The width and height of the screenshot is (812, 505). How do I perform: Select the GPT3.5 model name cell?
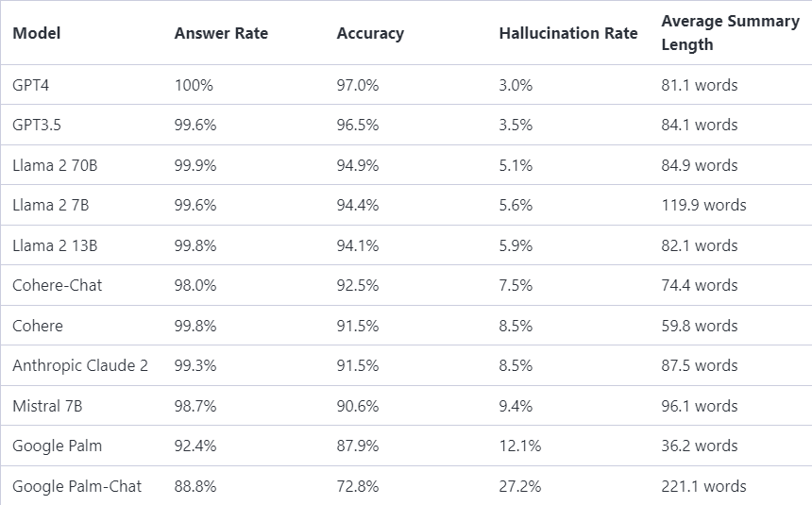tap(37, 125)
